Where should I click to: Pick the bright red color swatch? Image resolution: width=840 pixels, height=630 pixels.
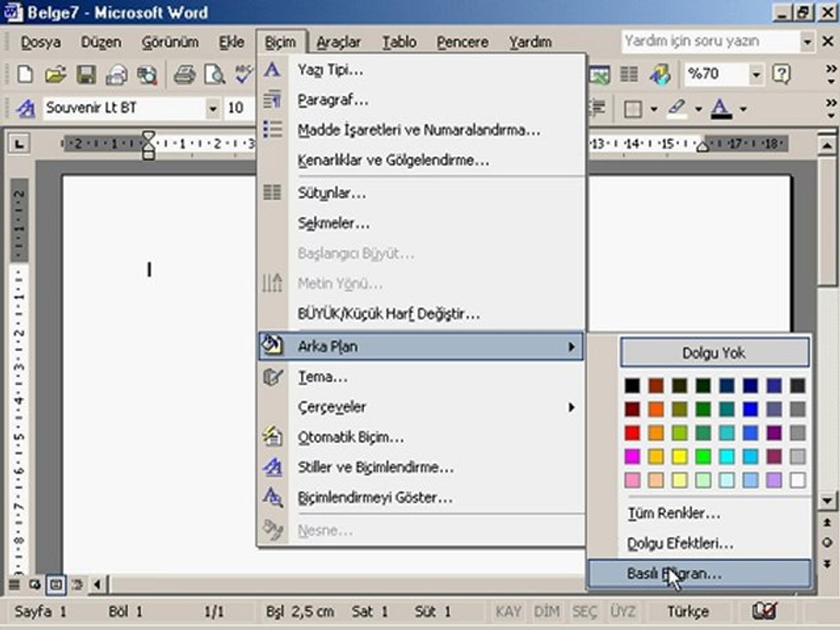click(x=632, y=432)
